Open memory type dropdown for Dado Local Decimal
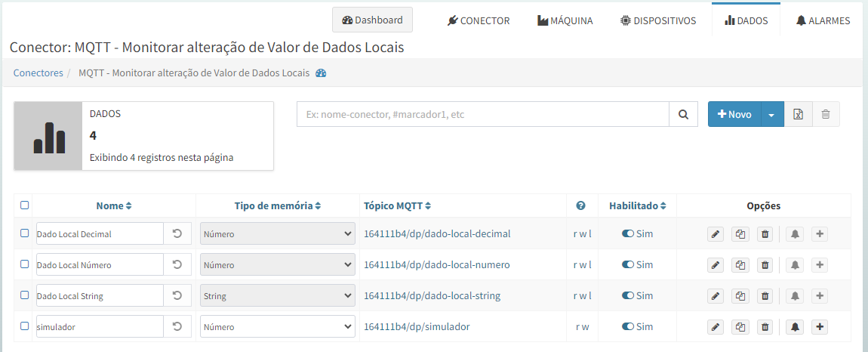Viewport: 868px width, 352px height. coord(277,234)
